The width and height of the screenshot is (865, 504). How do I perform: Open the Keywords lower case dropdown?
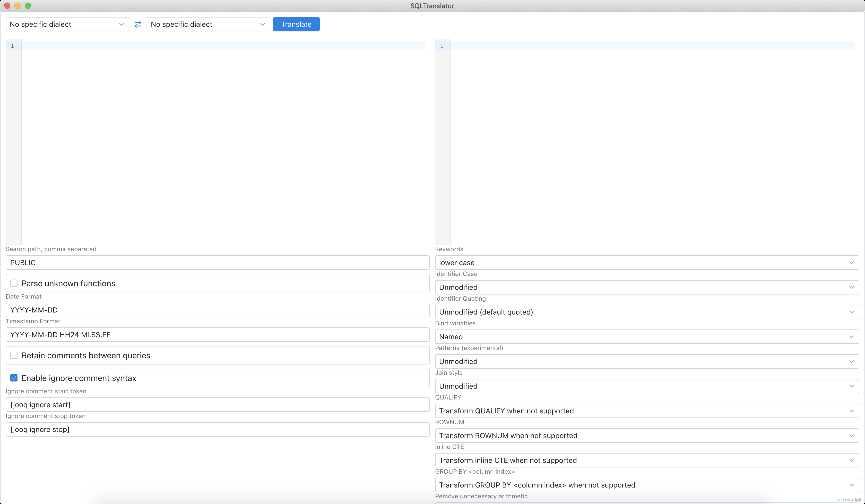coord(647,263)
